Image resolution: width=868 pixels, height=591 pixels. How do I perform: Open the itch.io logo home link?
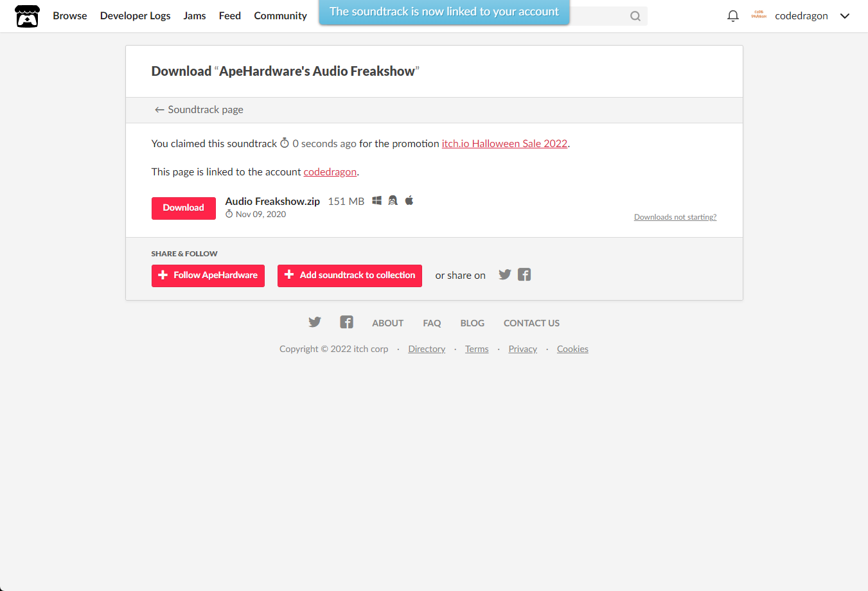tap(27, 16)
